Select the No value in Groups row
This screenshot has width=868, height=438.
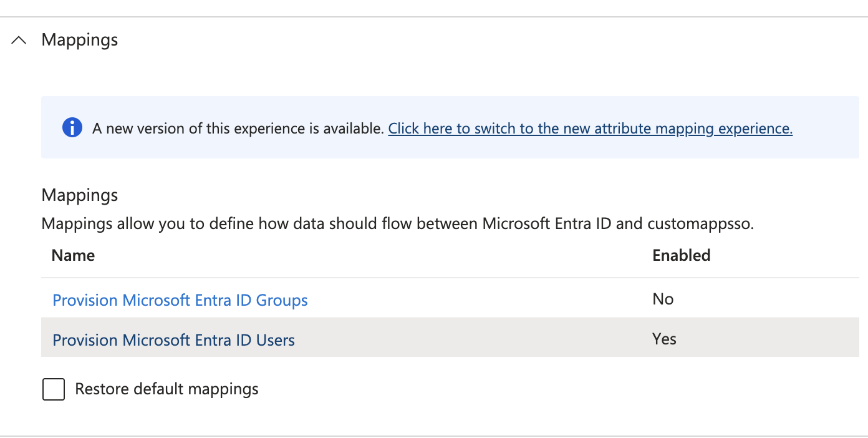click(663, 299)
